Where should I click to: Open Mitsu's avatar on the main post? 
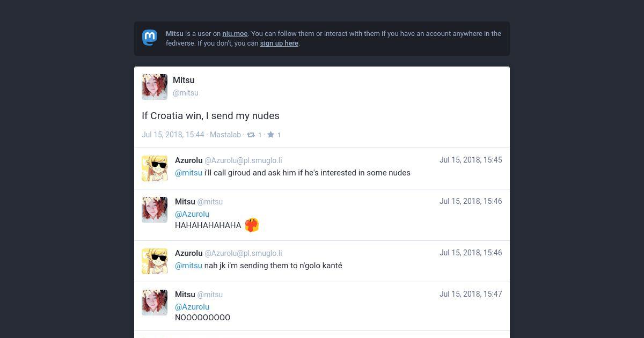(155, 87)
